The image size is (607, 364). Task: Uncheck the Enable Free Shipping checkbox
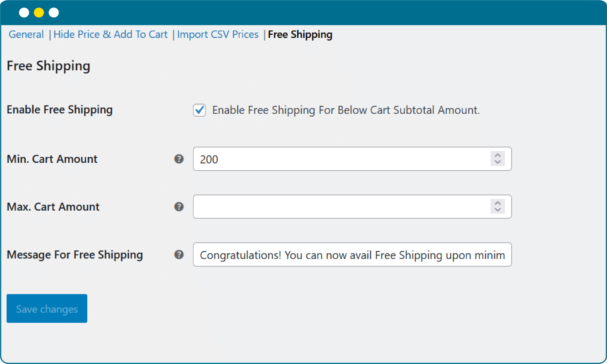(x=199, y=110)
